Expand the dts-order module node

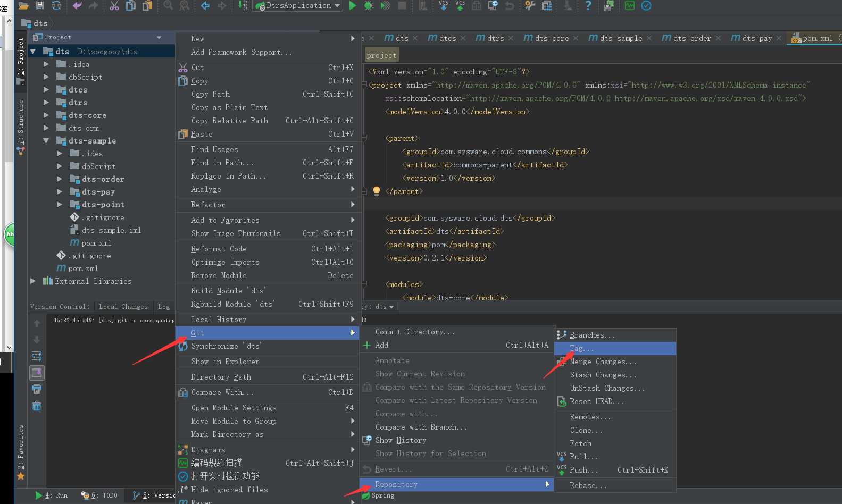[x=60, y=179]
